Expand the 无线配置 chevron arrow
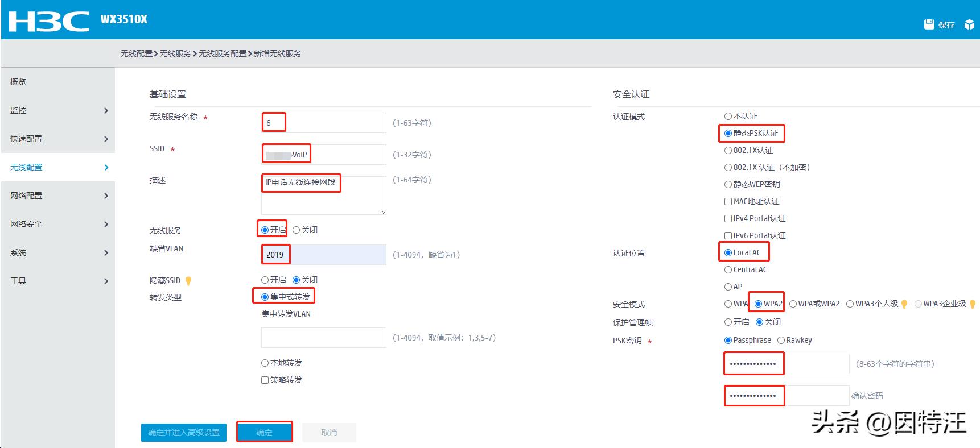Screen dimensions: 980x448 pyautogui.click(x=106, y=167)
